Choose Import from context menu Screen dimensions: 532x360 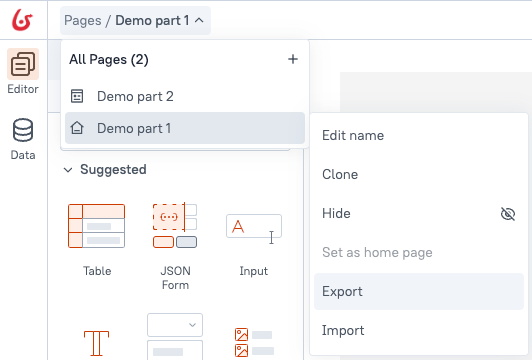coord(419,330)
